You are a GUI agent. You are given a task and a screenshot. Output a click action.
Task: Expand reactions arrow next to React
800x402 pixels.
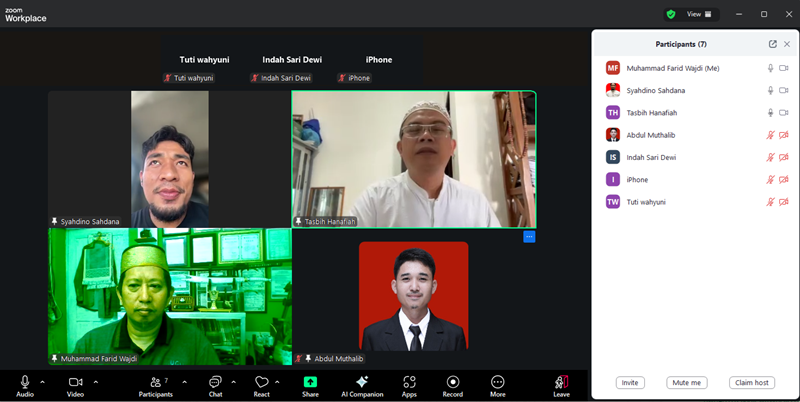[x=277, y=382]
